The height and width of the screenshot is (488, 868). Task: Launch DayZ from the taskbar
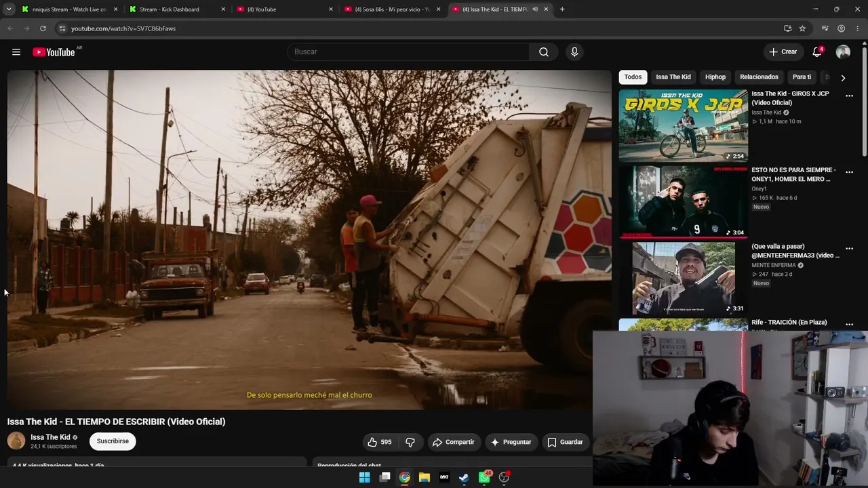click(x=444, y=477)
